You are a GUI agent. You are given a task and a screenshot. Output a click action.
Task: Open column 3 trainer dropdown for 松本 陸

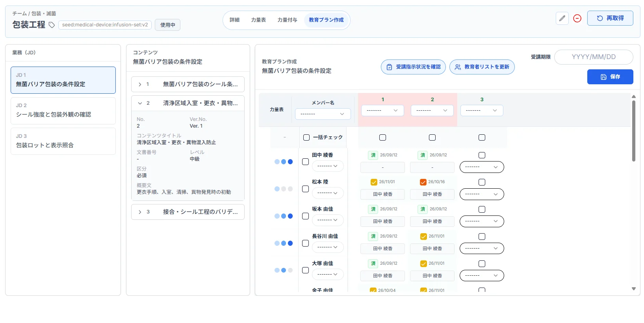[482, 194]
